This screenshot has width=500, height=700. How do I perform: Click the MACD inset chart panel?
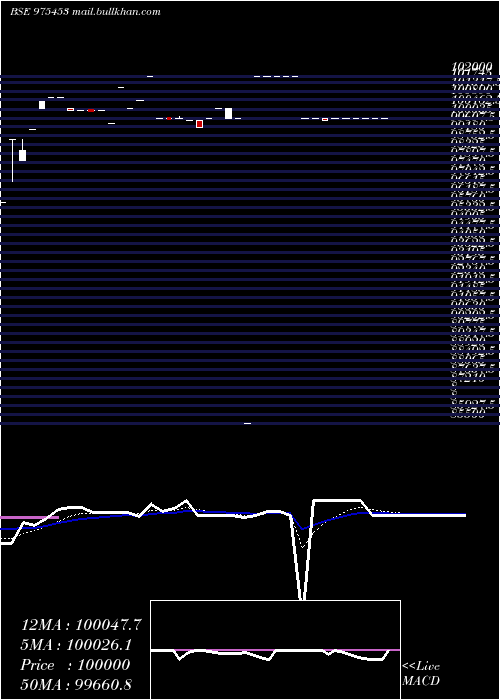[275, 650]
